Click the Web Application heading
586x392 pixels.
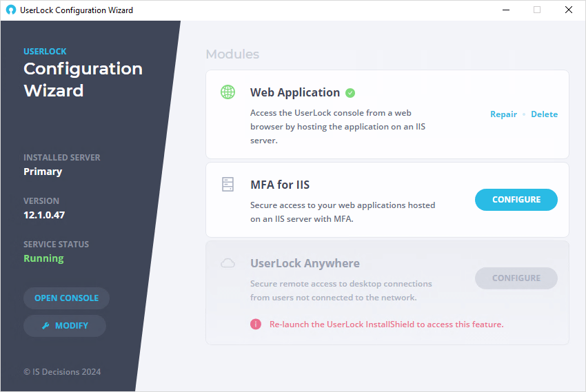coord(295,92)
